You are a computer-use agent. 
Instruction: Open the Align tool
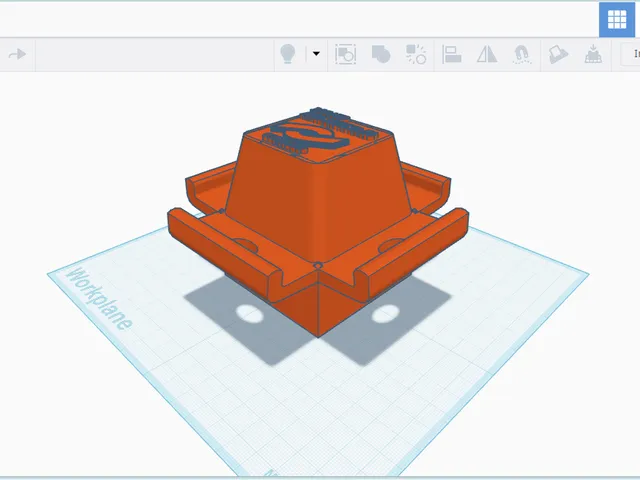click(452, 54)
